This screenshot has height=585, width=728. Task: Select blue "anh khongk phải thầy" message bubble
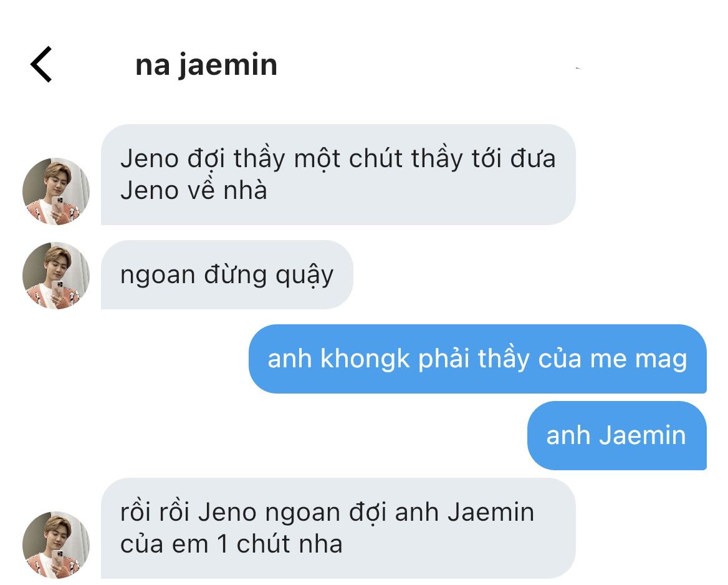point(477,359)
